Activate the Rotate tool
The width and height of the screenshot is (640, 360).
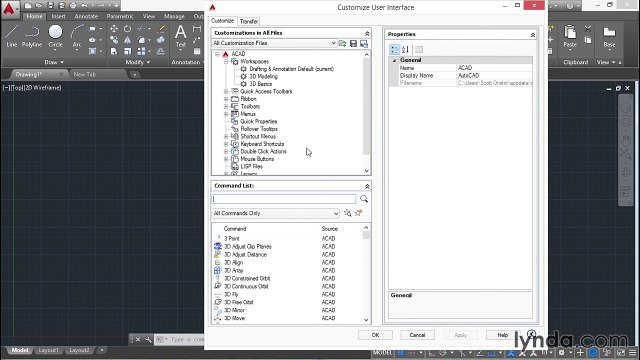tap(127, 29)
